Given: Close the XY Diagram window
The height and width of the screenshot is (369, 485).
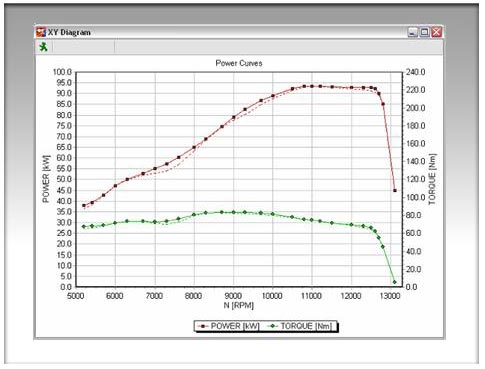Looking at the screenshot, I should tap(436, 32).
